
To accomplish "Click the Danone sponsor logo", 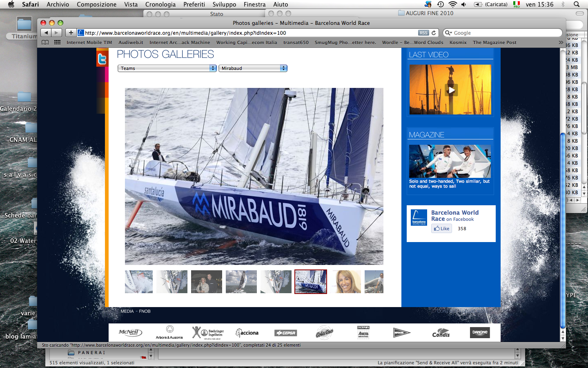I will tap(480, 332).
